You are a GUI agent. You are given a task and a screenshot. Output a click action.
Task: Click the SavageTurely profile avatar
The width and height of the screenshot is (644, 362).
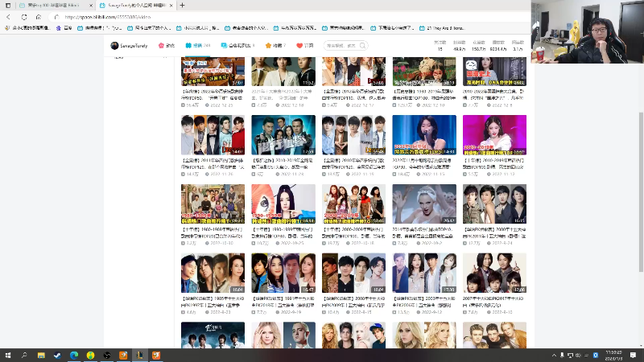114,46
